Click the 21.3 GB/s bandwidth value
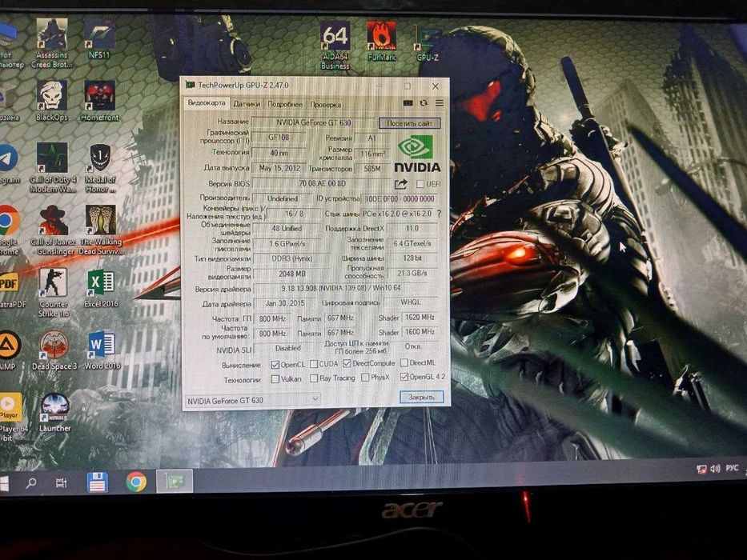747x560 pixels. tap(412, 274)
